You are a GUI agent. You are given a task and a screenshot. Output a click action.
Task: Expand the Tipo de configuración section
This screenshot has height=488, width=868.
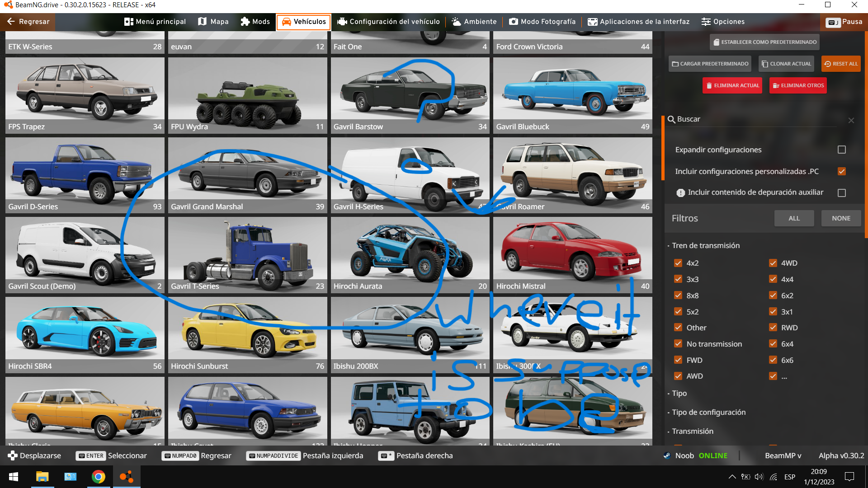pos(708,412)
